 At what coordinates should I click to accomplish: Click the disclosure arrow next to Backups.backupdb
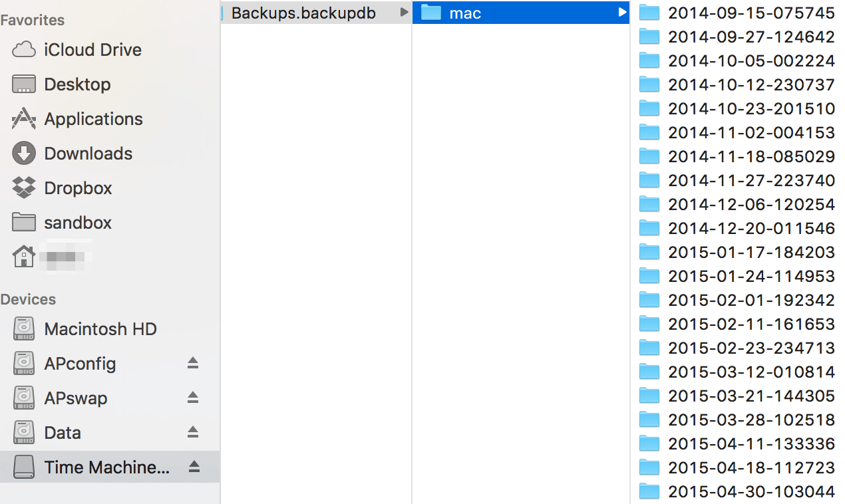tap(403, 13)
